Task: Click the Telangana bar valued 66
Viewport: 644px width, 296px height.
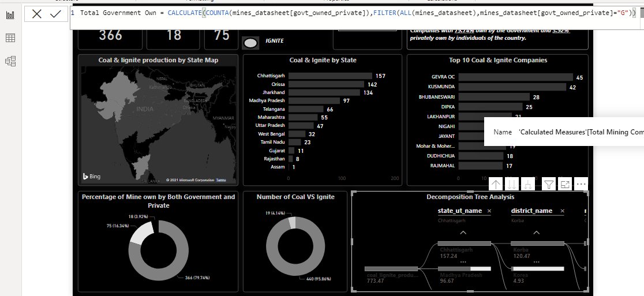Action: pos(306,109)
